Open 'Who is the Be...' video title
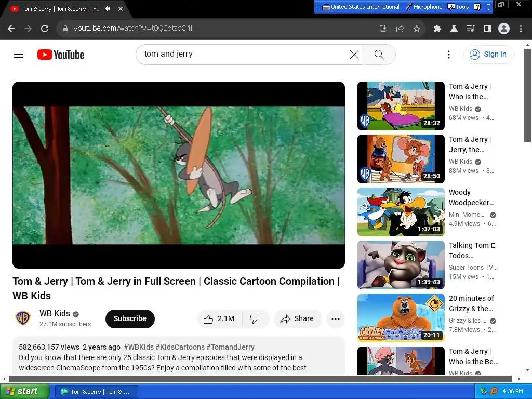The height and width of the screenshot is (399, 532). 473,356
